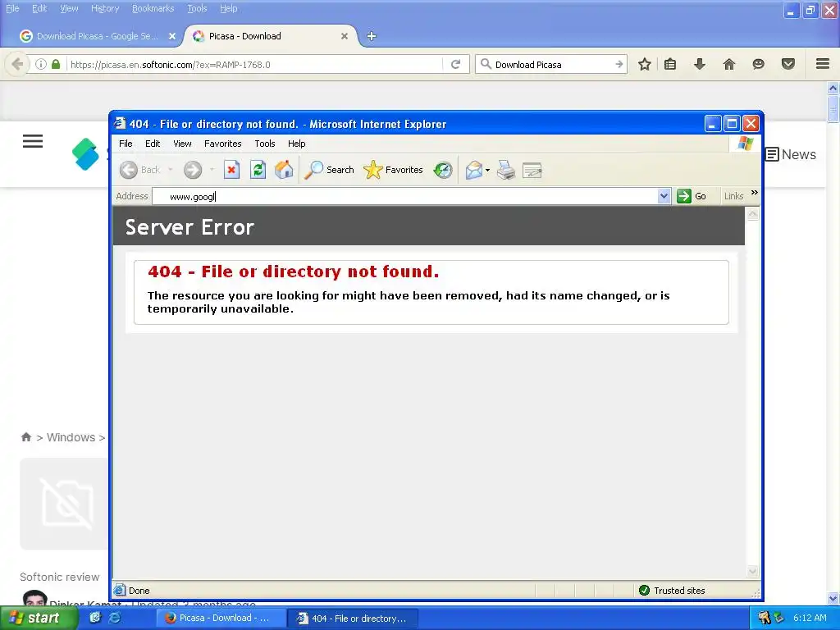Stop page loading in Internet Explorer
Image resolution: width=840 pixels, height=630 pixels.
pyautogui.click(x=231, y=170)
